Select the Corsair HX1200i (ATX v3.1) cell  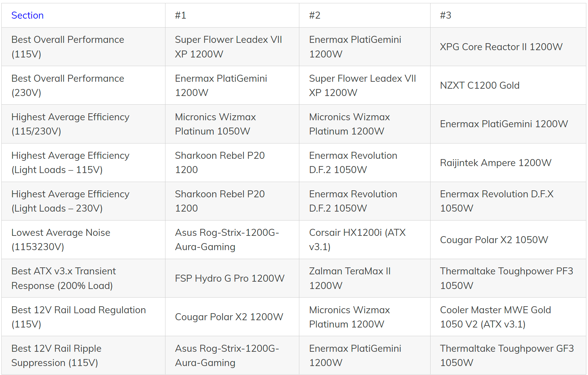[x=357, y=239]
